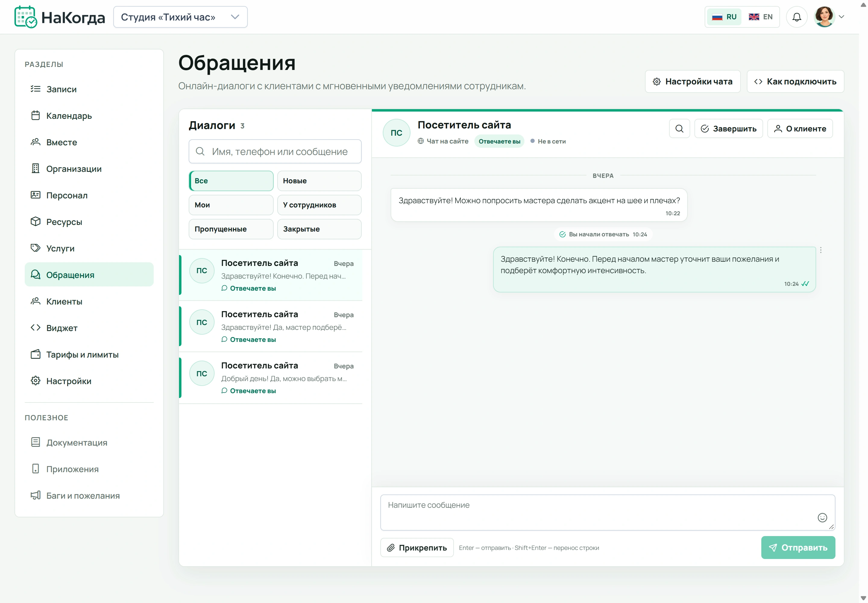The height and width of the screenshot is (603, 868).
Task: Click Как подключить button
Action: pyautogui.click(x=795, y=82)
